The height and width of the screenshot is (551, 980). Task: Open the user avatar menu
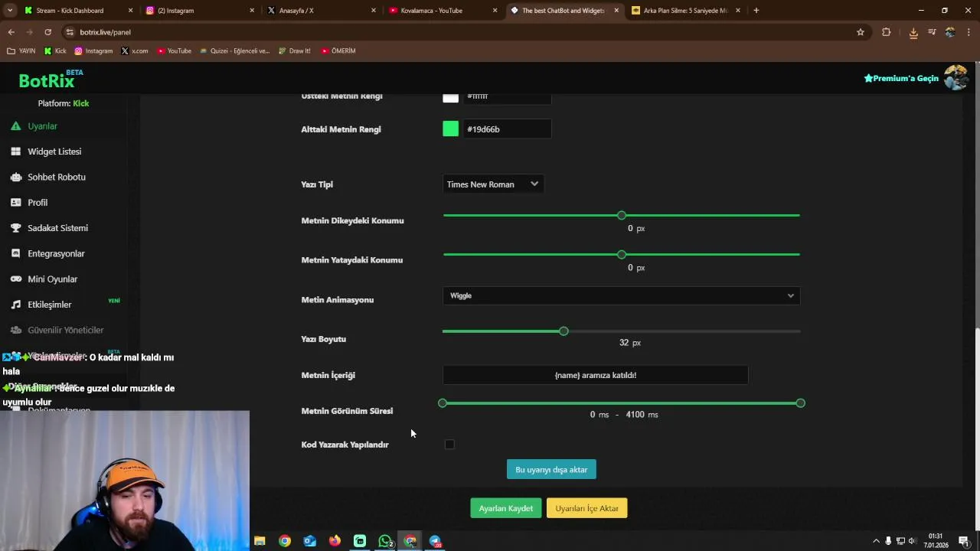click(x=955, y=78)
